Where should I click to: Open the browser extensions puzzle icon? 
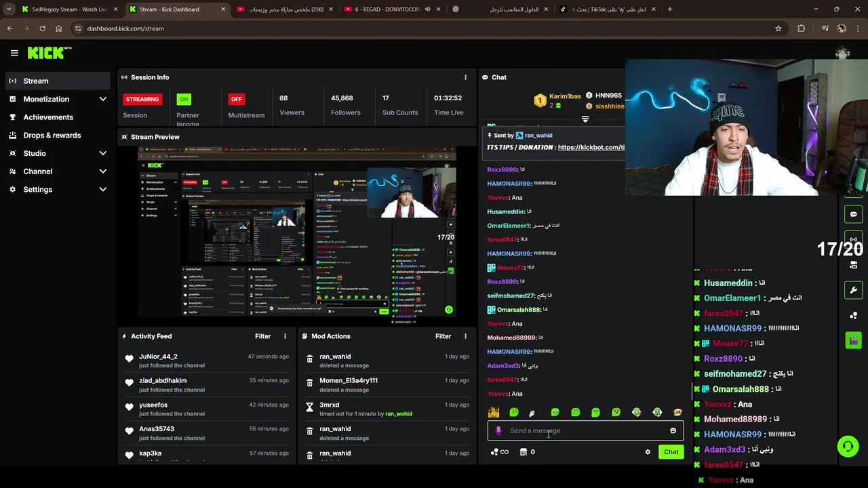[802, 28]
